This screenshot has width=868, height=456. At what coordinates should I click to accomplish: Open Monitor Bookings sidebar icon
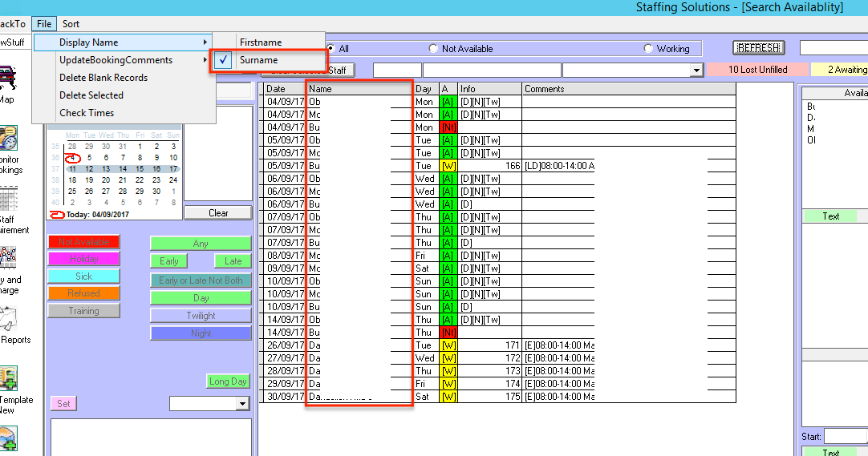tap(8, 139)
